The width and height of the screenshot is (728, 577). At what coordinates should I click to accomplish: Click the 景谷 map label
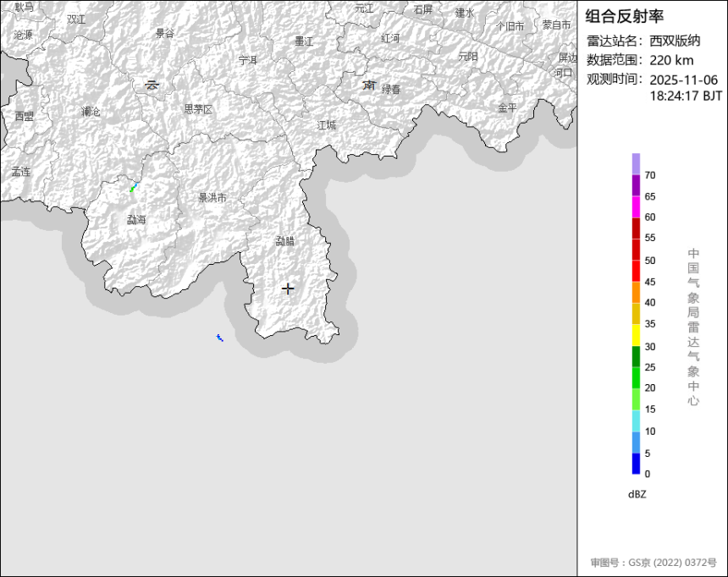coord(165,33)
